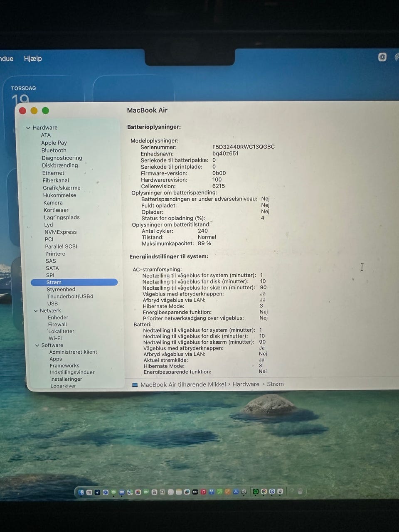Select Indstillingsvinduer under Software

point(72,372)
